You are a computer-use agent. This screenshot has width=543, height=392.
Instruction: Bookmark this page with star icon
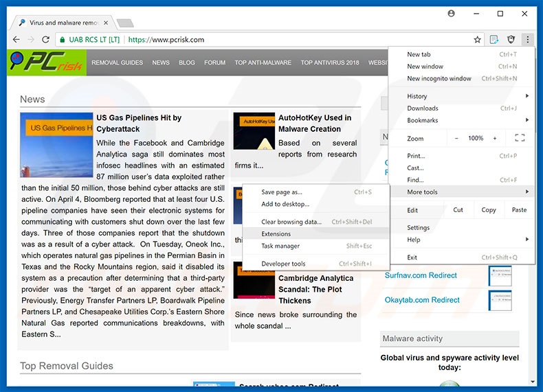[x=477, y=40]
